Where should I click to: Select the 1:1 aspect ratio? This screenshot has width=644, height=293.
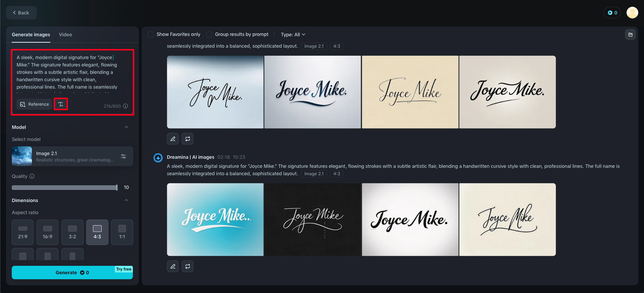pyautogui.click(x=122, y=232)
